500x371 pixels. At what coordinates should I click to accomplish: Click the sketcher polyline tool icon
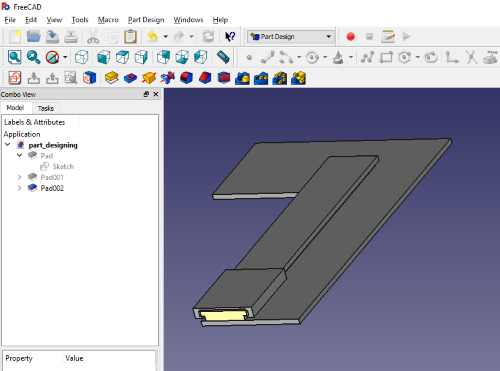[x=368, y=57]
